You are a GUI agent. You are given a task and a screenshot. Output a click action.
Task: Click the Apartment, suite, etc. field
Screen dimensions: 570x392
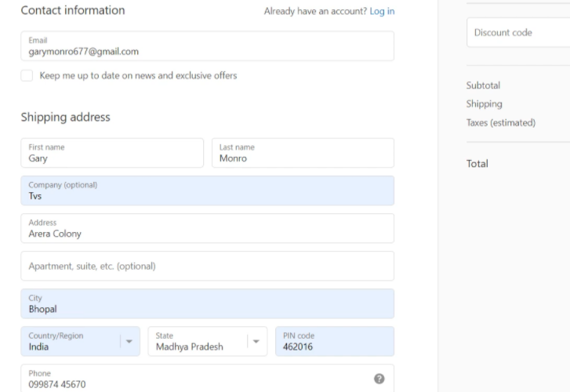pyautogui.click(x=207, y=266)
